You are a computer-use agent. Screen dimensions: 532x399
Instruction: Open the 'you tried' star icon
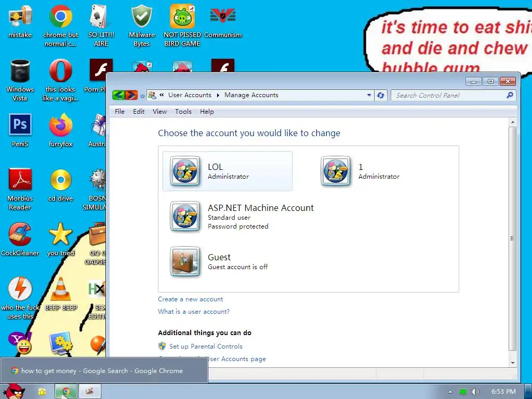pos(60,239)
